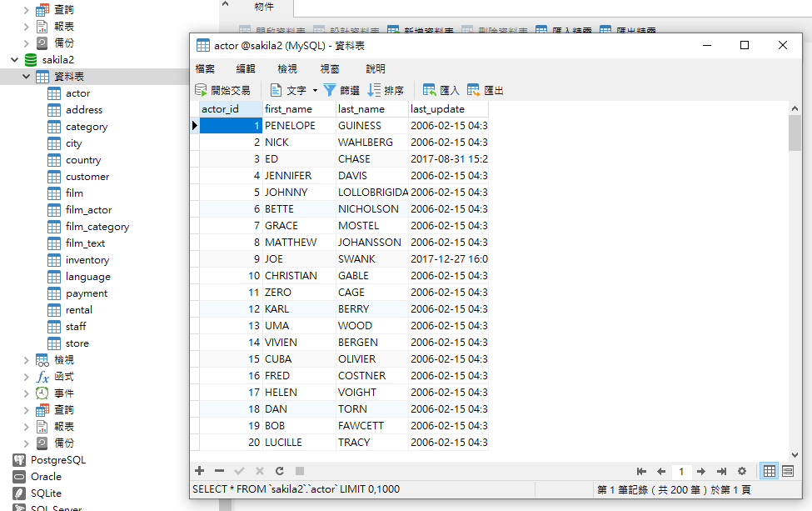
Task: Add a new record with plus icon
Action: click(x=199, y=471)
